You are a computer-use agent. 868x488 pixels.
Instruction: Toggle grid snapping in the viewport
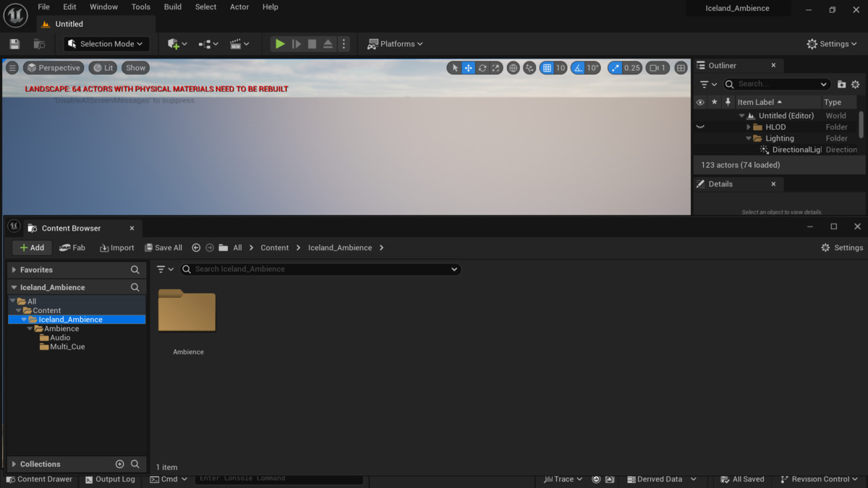(x=548, y=68)
